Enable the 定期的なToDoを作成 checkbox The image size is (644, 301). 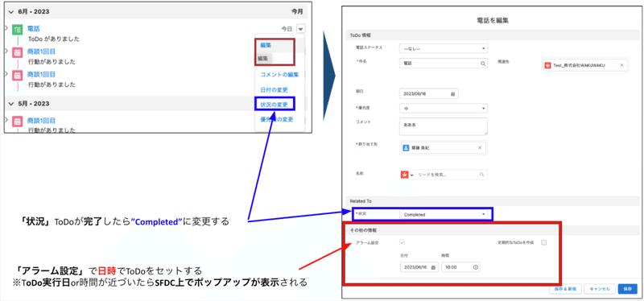point(544,242)
